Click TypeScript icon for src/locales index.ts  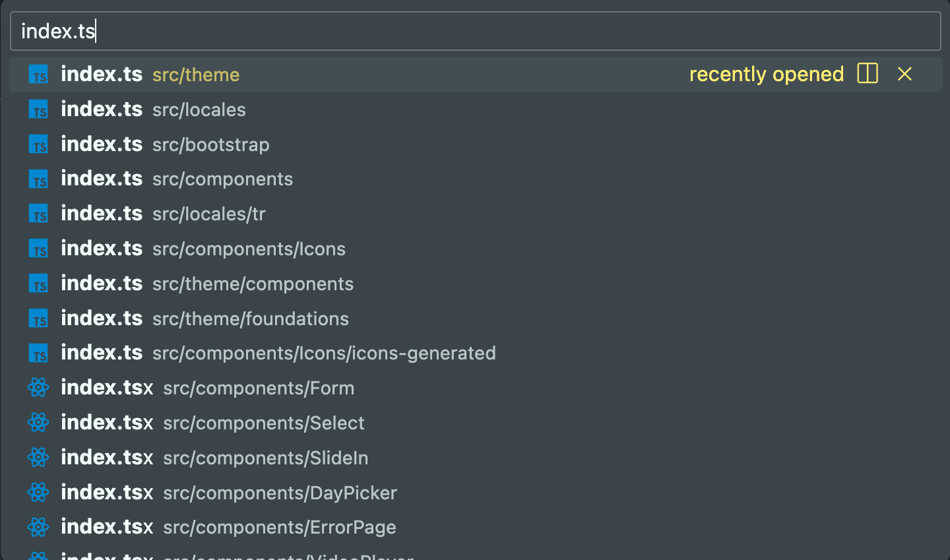pos(38,109)
